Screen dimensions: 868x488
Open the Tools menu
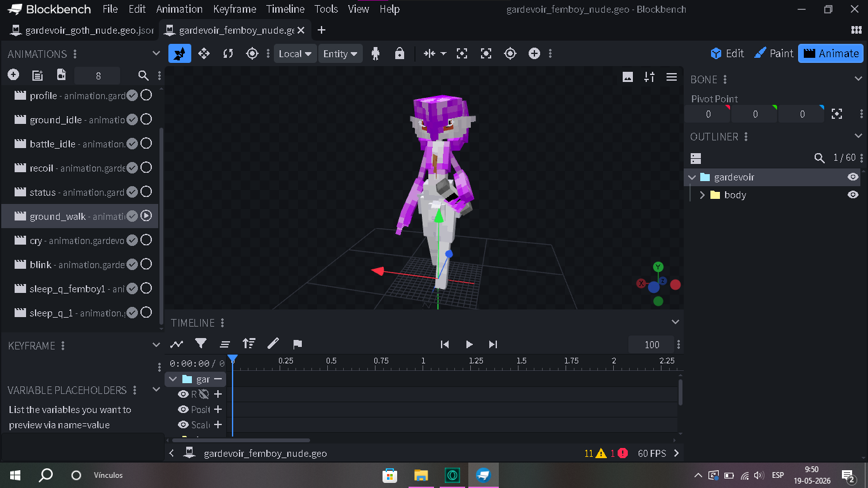click(x=326, y=9)
